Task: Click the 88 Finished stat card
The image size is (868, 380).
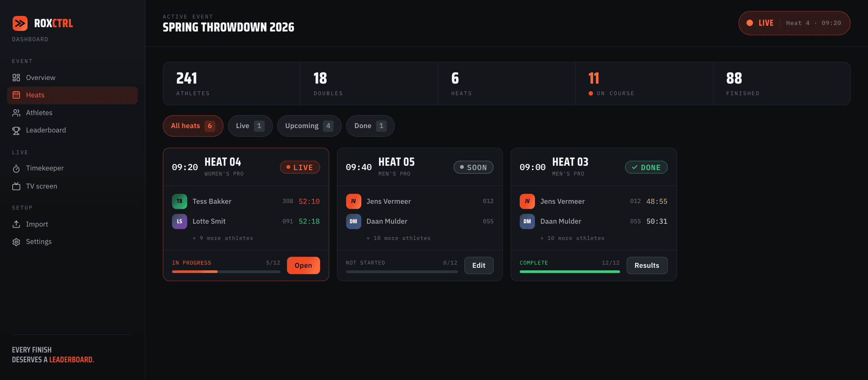Action: 782,84
